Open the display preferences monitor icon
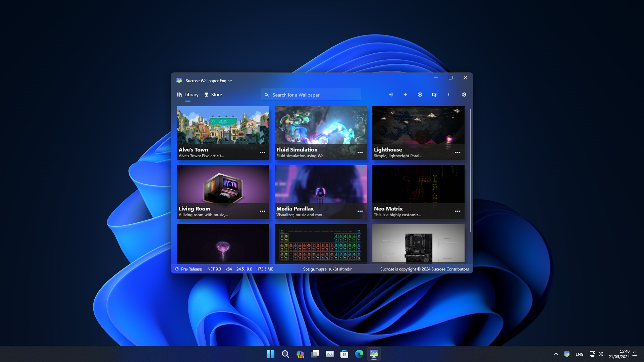Screen dimensions: 644x362 click(434, 95)
